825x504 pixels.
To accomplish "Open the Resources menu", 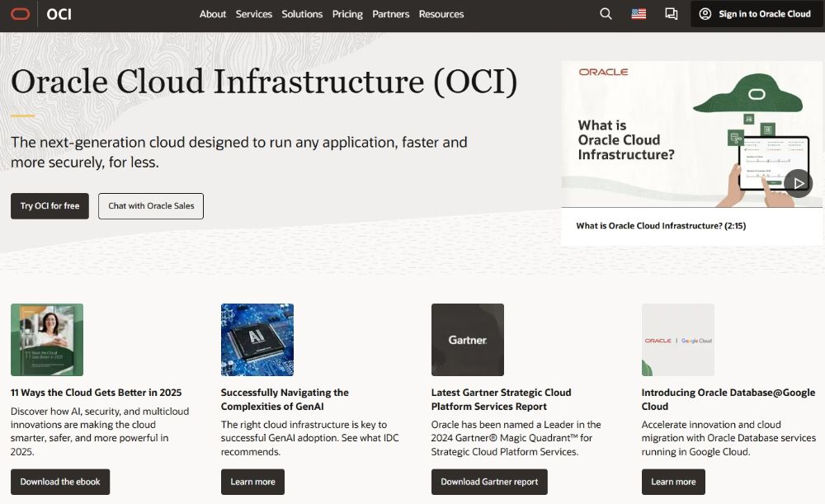I will tap(441, 14).
